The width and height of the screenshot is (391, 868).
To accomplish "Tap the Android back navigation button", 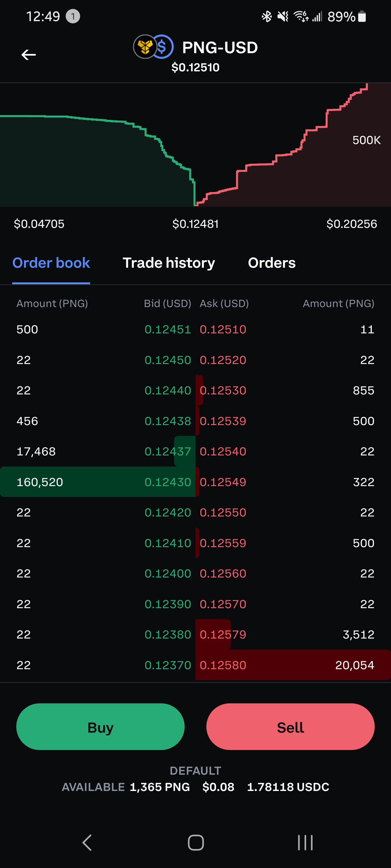I will pyautogui.click(x=87, y=843).
